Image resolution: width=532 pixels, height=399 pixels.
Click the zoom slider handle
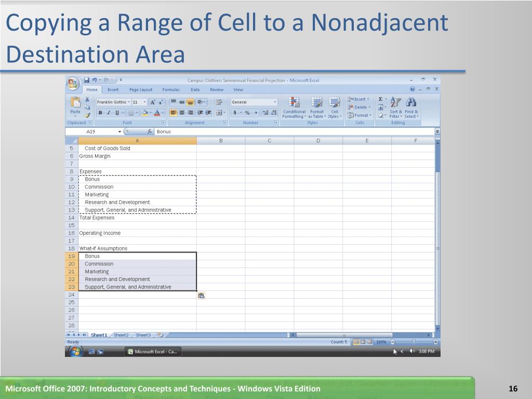[414, 342]
